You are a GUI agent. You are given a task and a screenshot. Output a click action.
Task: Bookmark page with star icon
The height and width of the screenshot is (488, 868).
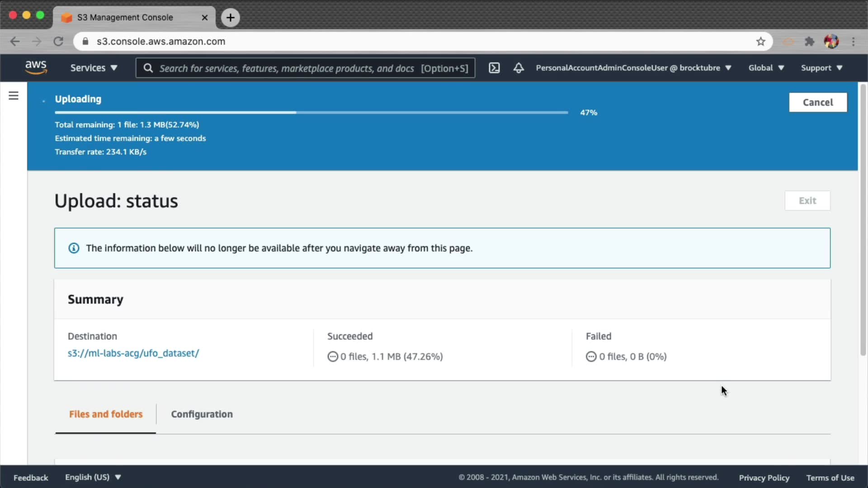click(761, 42)
